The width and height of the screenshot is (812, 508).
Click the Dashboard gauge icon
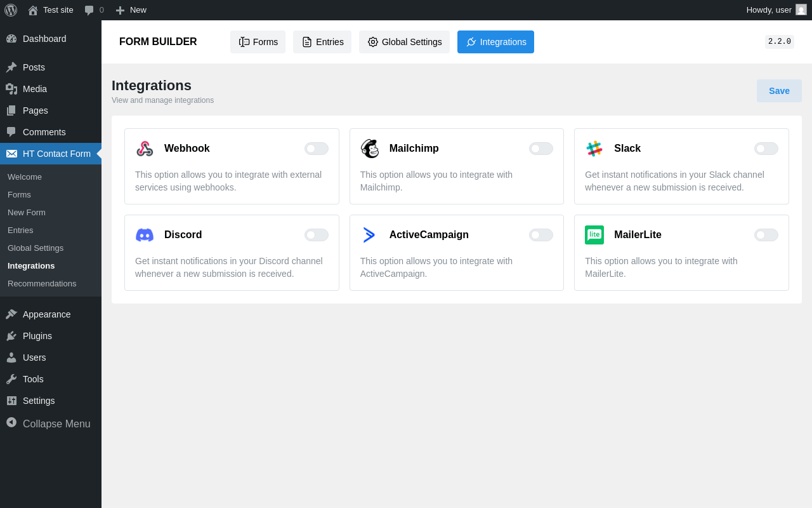[x=11, y=39]
